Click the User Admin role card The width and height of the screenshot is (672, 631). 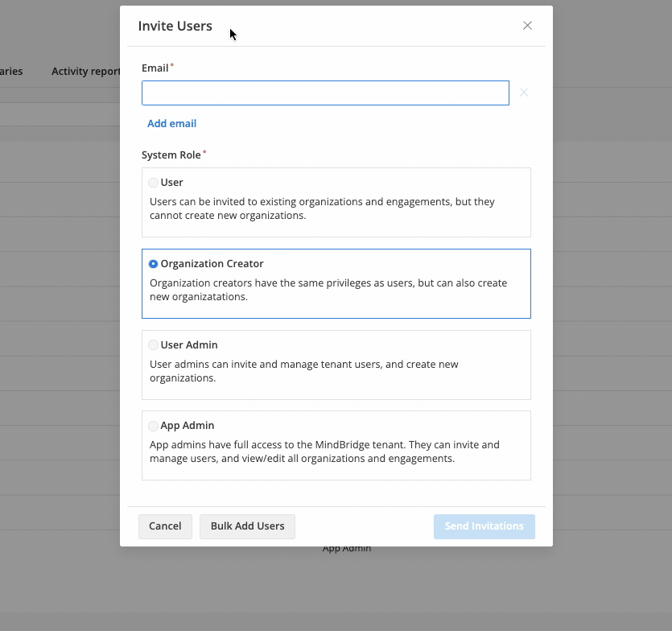336,365
